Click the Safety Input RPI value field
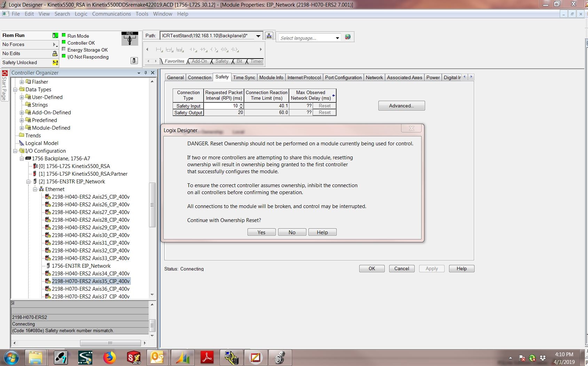The image size is (588, 366). (x=221, y=106)
